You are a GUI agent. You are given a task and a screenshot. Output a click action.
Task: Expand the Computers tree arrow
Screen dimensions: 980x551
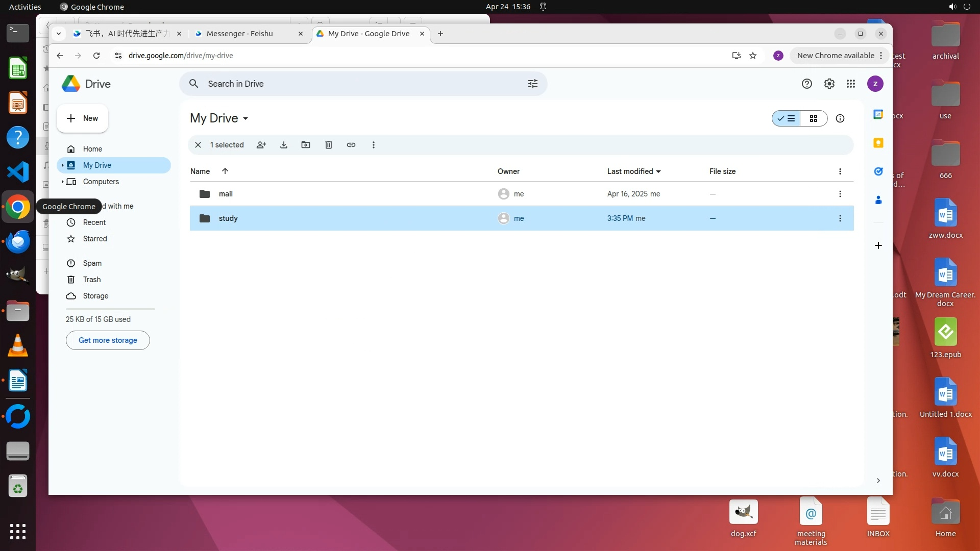63,182
